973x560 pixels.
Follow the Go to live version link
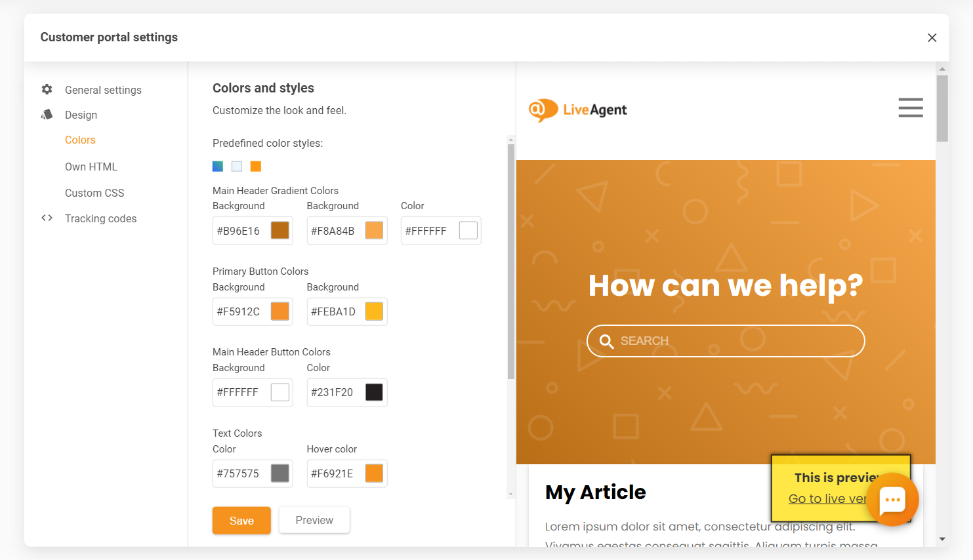pyautogui.click(x=827, y=499)
